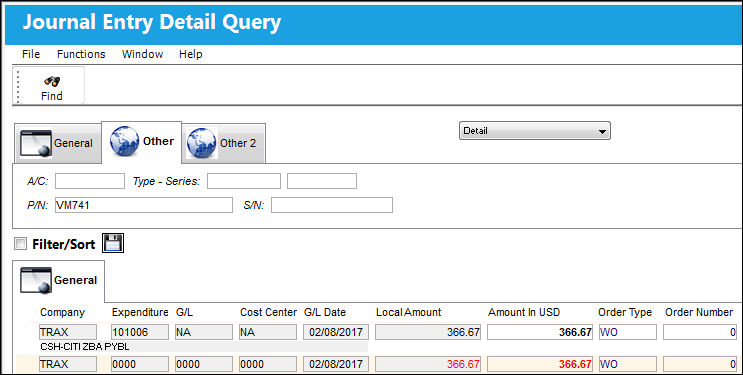
Task: Click WO order type in 101006 row
Action: [x=627, y=332]
